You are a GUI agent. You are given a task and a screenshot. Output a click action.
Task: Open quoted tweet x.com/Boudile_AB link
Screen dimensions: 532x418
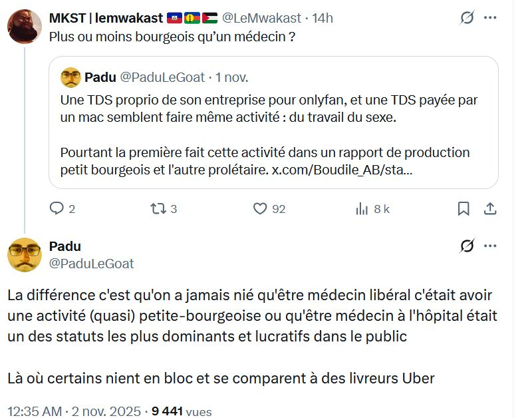click(x=342, y=170)
